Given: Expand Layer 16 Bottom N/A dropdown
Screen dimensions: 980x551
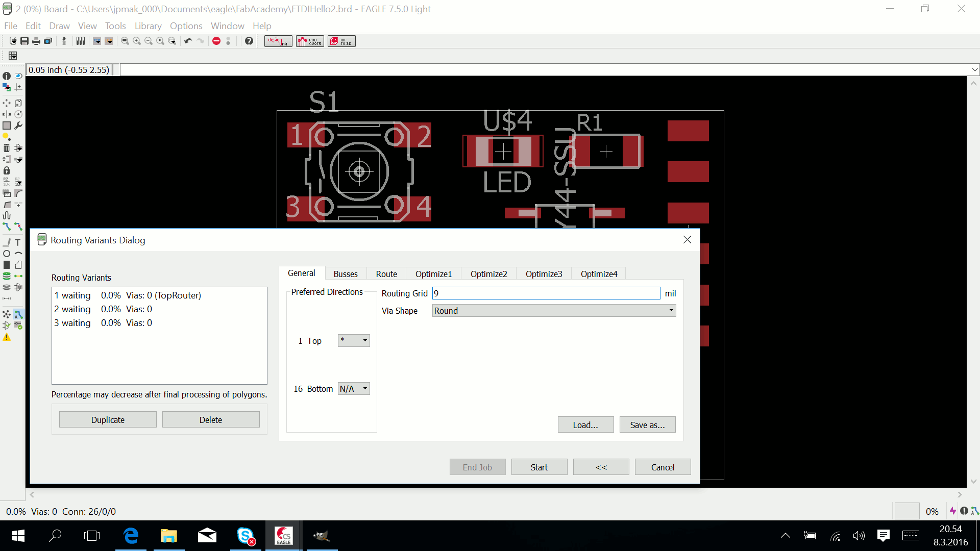Looking at the screenshot, I should pos(365,389).
